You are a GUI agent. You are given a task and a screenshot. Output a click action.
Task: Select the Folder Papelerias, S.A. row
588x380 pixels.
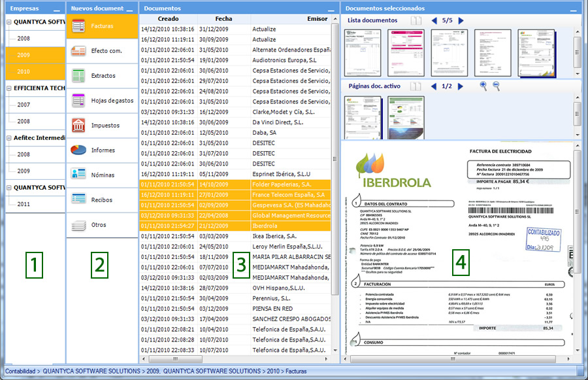pos(235,184)
